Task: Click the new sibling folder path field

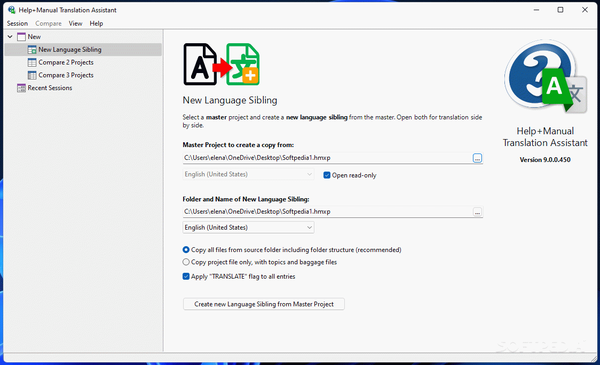Action: coord(328,212)
